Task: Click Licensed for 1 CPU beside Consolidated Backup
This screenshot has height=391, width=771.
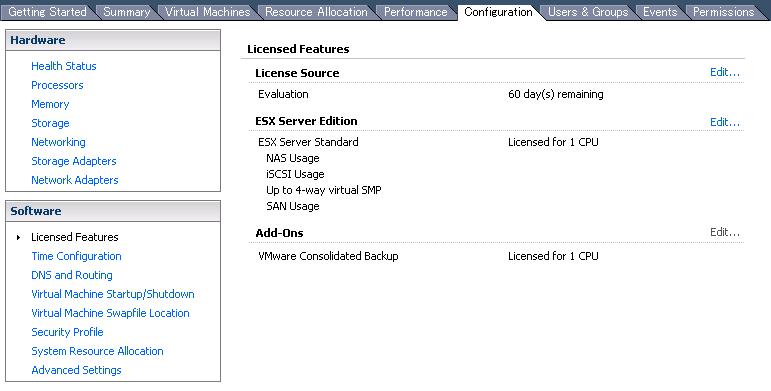Action: (x=553, y=256)
